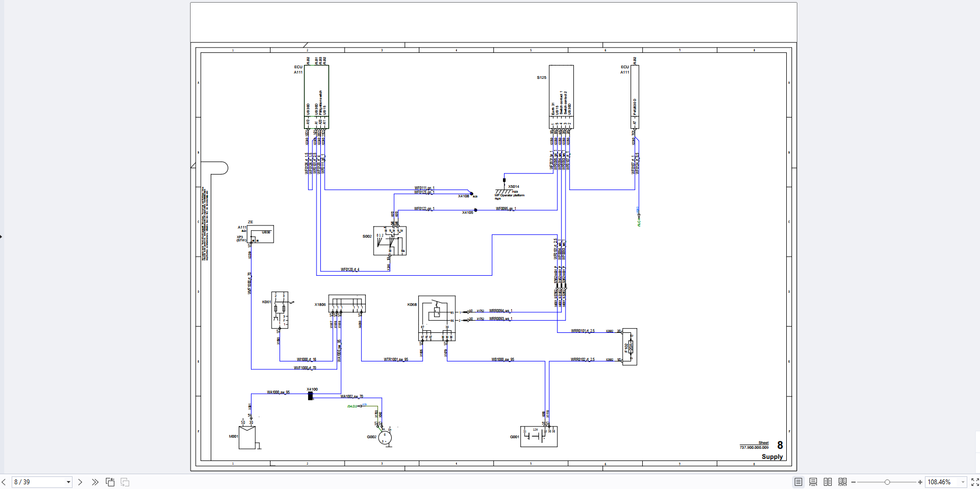Click the K061 component label
This screenshot has width=980, height=489.
pos(266,302)
